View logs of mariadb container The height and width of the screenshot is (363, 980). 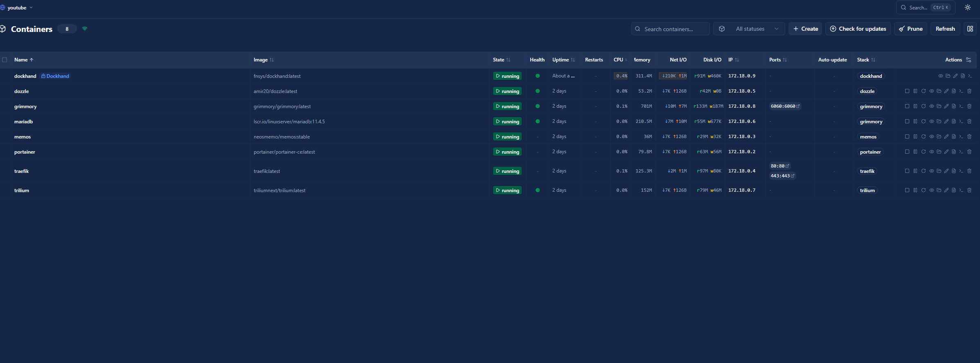pyautogui.click(x=954, y=121)
